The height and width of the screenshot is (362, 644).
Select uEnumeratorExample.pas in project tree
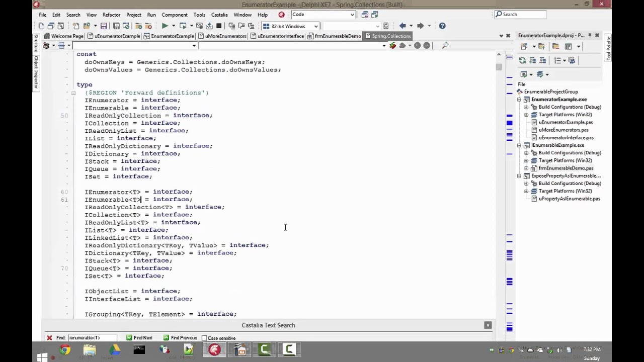tap(566, 122)
